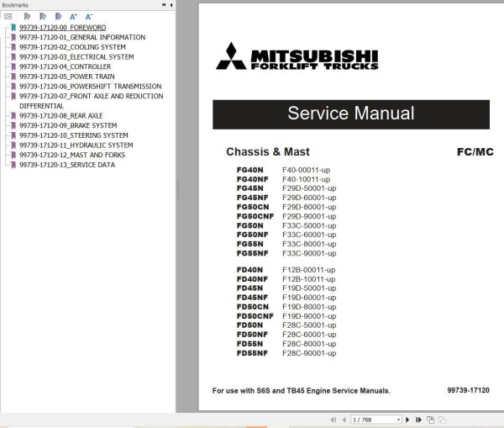Expand the Bookmarks panel with double arrow

164,5
